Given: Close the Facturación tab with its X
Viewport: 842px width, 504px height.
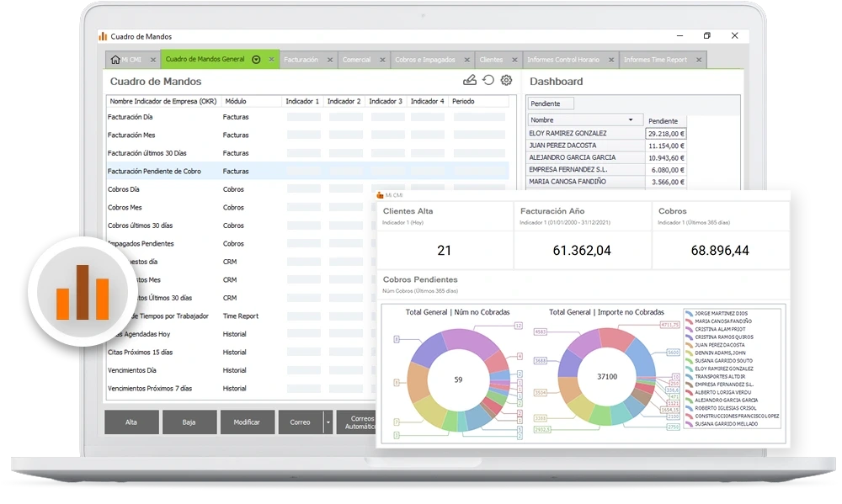Looking at the screenshot, I should (330, 60).
